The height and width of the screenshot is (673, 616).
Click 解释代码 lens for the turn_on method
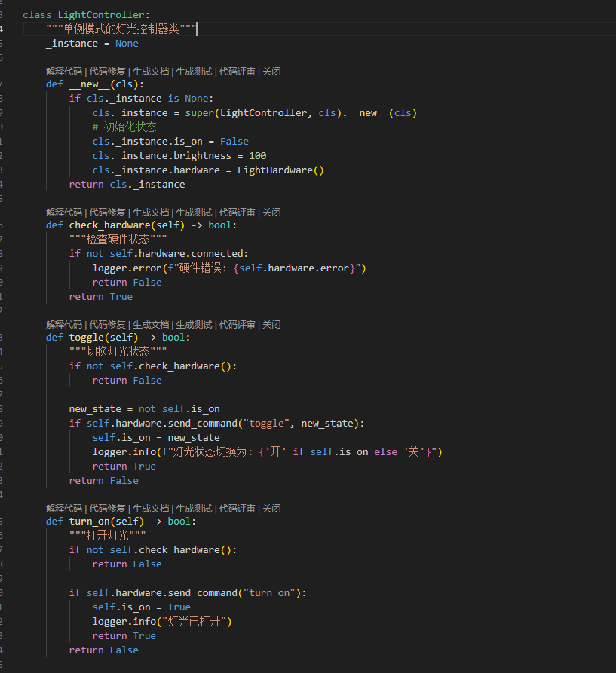64,508
